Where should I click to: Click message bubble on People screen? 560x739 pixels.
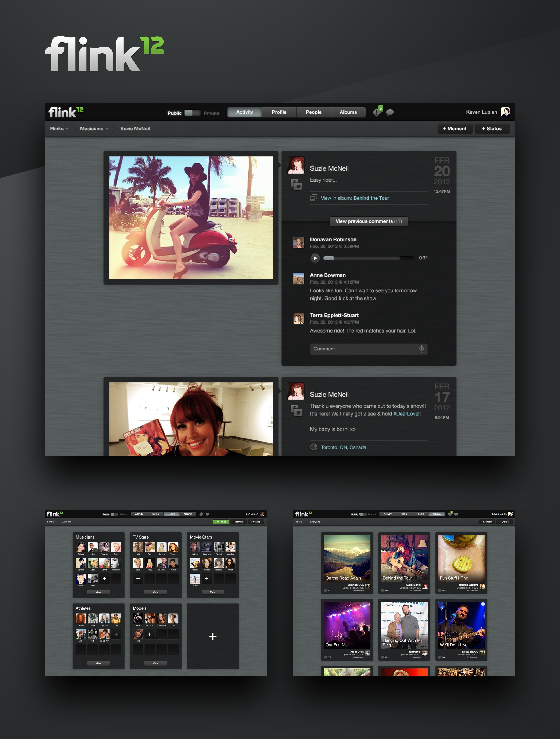pyautogui.click(x=207, y=514)
